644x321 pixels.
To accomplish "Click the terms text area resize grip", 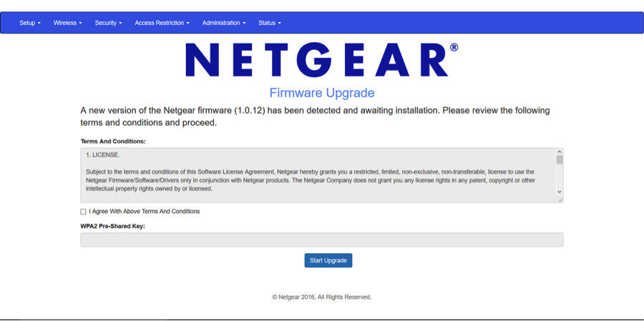I will coord(560,200).
